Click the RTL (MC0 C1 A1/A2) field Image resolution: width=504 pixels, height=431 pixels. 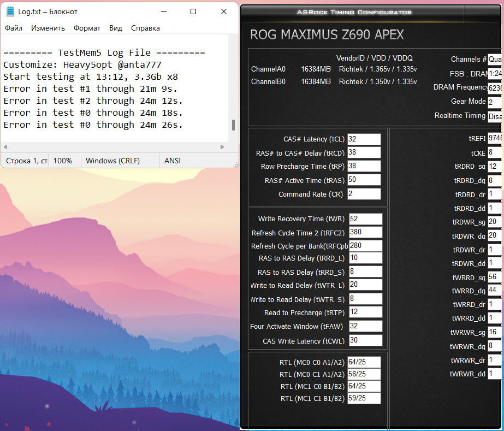tap(364, 374)
